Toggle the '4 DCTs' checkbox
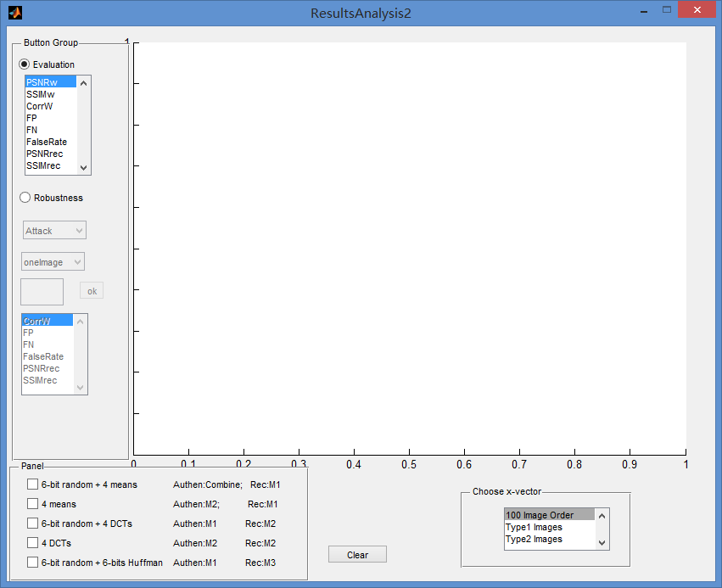The width and height of the screenshot is (722, 588). (x=33, y=543)
